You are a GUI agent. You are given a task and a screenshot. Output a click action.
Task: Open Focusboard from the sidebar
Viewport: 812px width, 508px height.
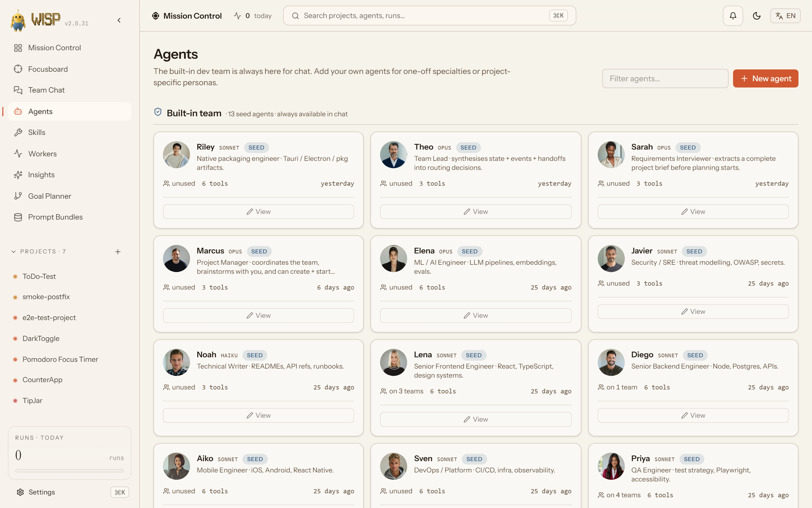[69, 69]
